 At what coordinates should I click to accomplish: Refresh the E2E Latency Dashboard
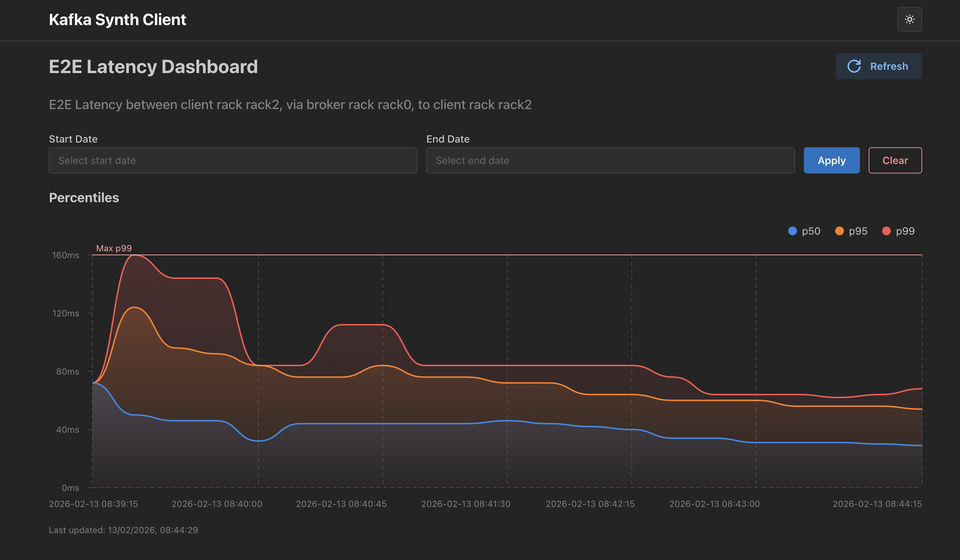pyautogui.click(x=878, y=66)
